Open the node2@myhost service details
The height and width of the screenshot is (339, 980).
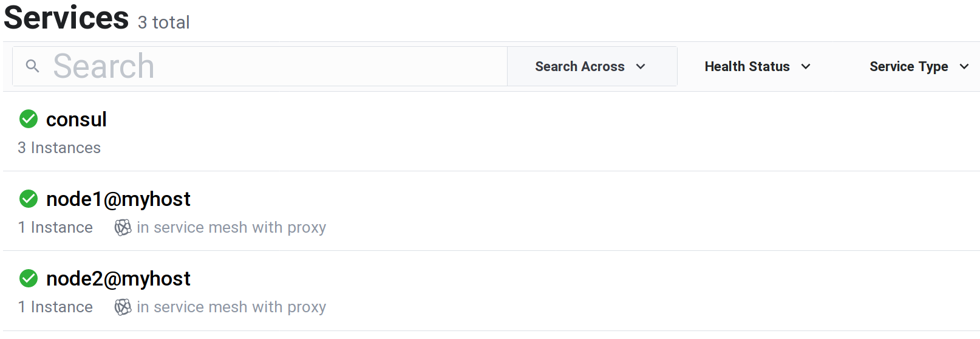pyautogui.click(x=118, y=279)
